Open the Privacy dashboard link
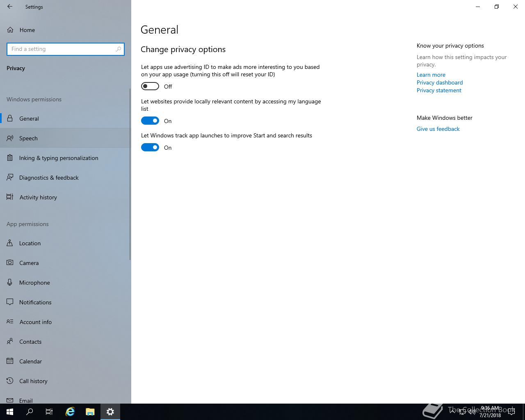Screen dimensions: 525x420 point(440,82)
